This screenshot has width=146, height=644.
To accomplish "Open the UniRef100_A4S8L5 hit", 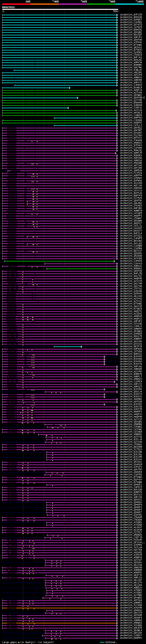I will [131, 113].
